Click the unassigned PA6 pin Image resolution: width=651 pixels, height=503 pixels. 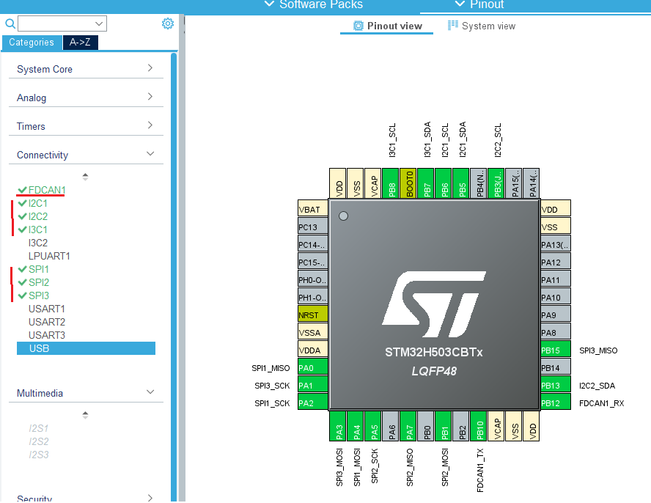point(390,426)
